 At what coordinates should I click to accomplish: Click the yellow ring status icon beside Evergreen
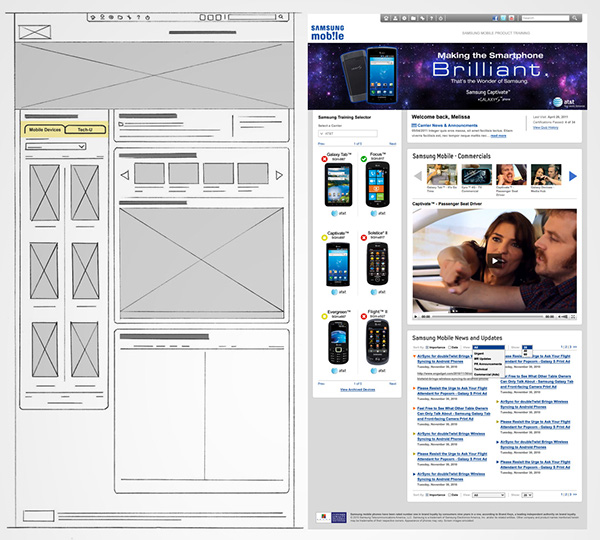(x=324, y=316)
